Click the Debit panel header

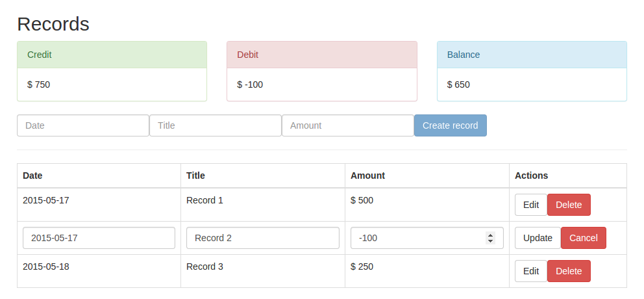pos(321,55)
